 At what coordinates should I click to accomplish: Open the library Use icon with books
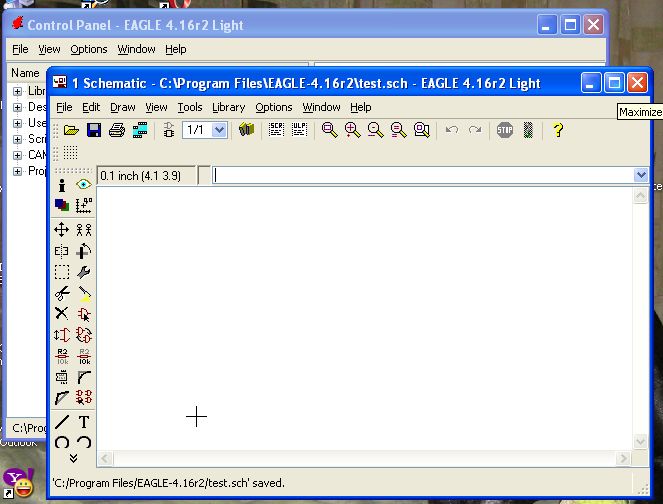click(246, 130)
